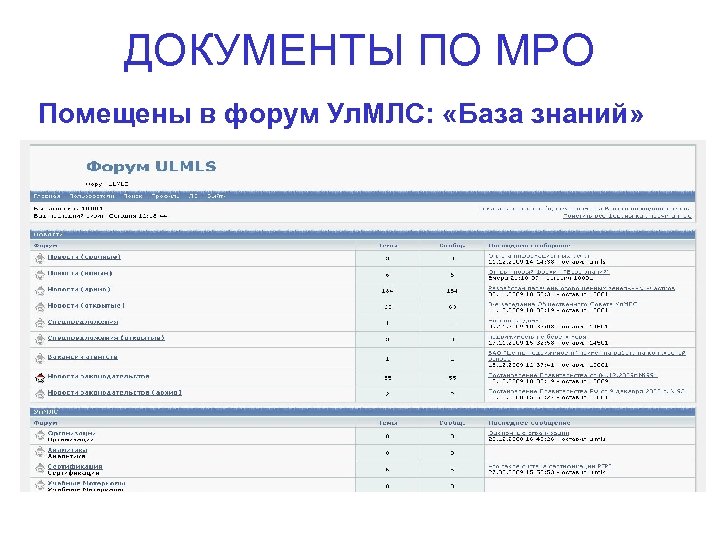720x540 pixels.
Task: Click the УлМЛС category header bar
Action: click(x=363, y=412)
